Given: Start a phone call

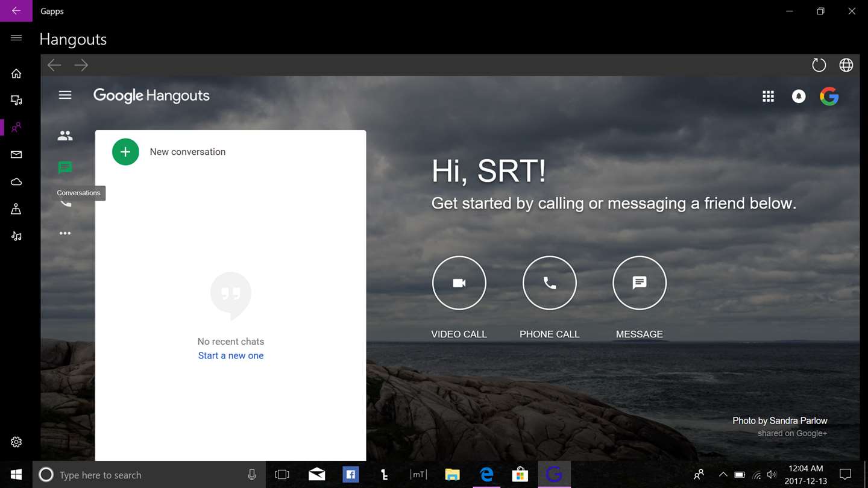Looking at the screenshot, I should (549, 283).
